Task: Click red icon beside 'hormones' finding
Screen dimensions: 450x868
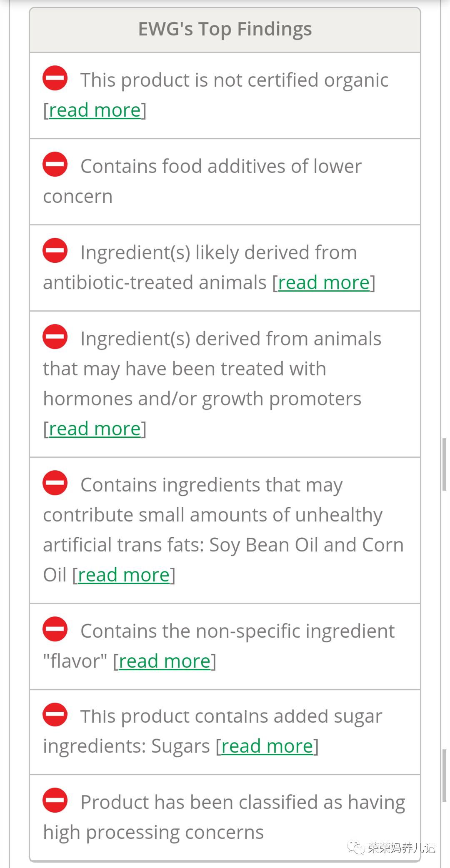Action: click(x=55, y=337)
